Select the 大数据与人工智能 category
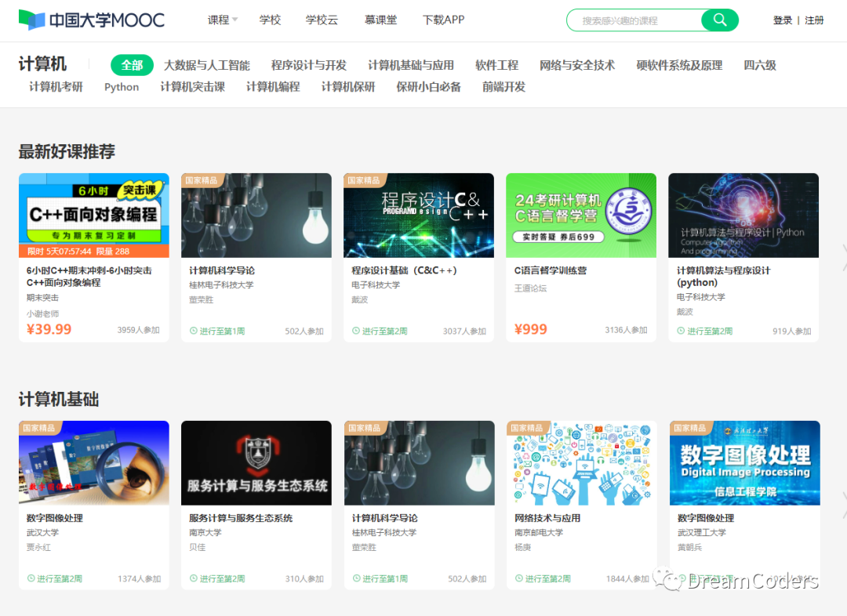 (207, 65)
